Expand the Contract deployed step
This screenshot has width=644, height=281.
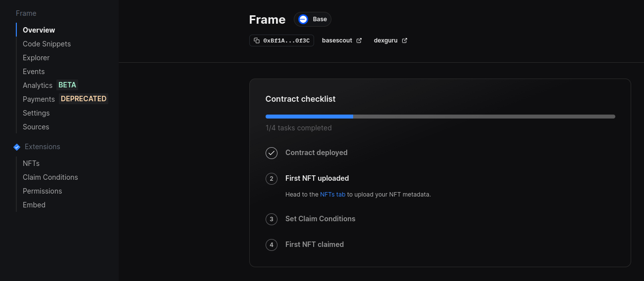pos(316,153)
